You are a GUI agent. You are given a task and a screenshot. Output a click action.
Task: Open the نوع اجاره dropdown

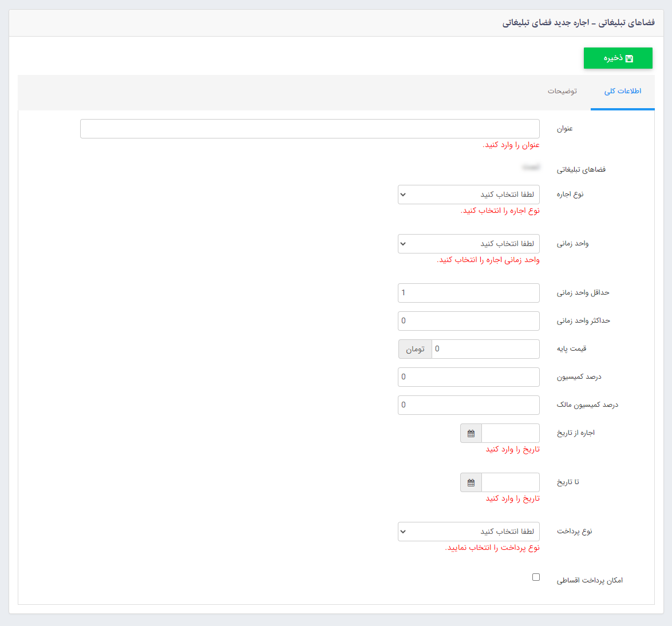point(468,195)
